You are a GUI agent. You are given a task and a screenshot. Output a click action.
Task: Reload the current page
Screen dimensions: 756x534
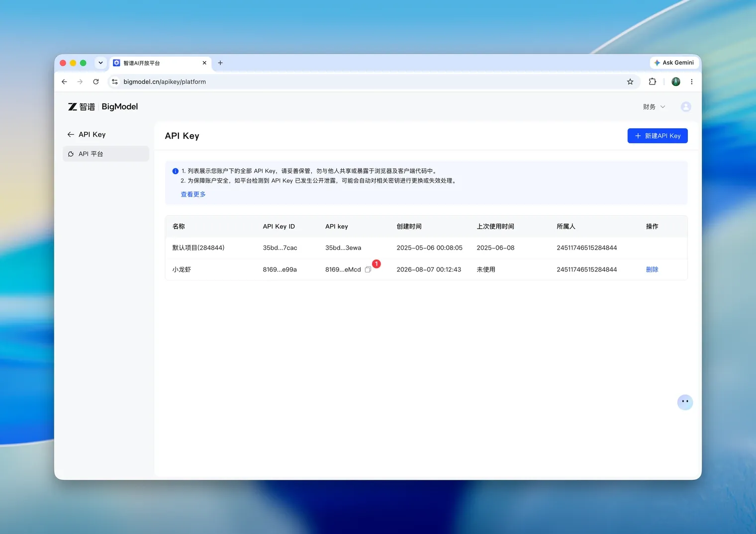click(96, 82)
